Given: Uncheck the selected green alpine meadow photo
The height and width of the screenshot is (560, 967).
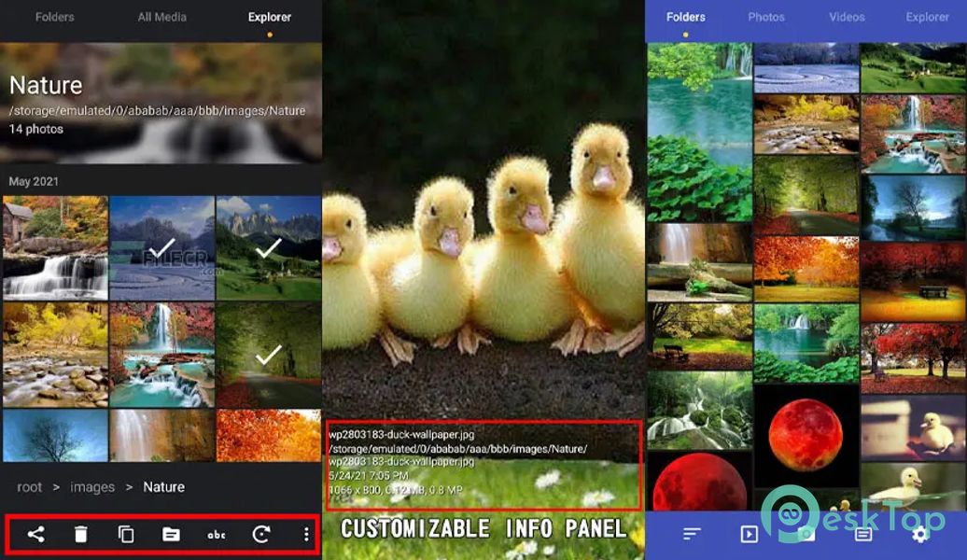Looking at the screenshot, I should pyautogui.click(x=269, y=248).
